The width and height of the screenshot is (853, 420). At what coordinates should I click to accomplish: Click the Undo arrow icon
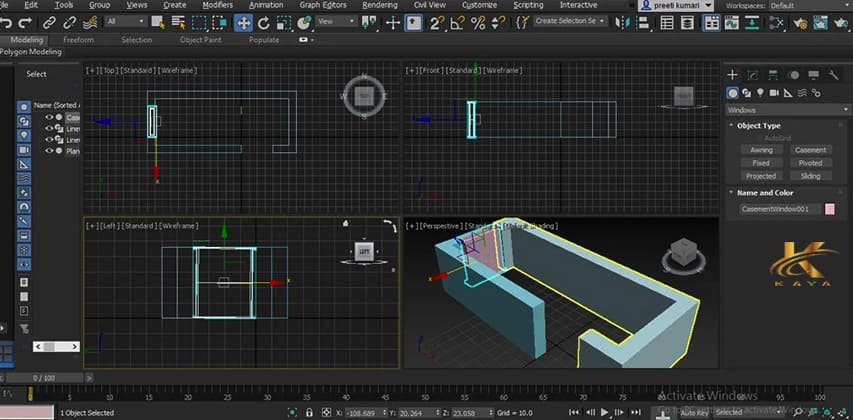6,23
